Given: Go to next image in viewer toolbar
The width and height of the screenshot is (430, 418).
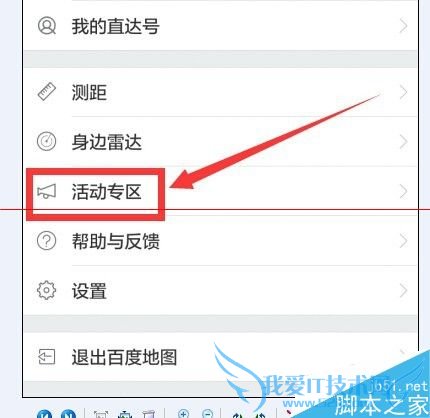Looking at the screenshot, I should tap(68, 414).
